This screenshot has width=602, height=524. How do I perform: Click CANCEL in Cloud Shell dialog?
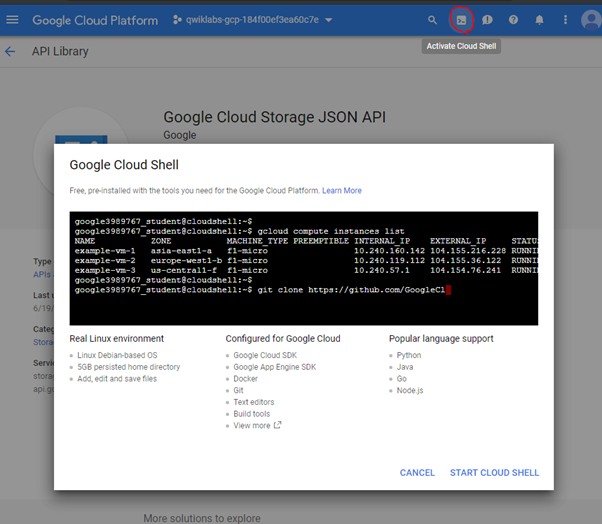point(417,473)
